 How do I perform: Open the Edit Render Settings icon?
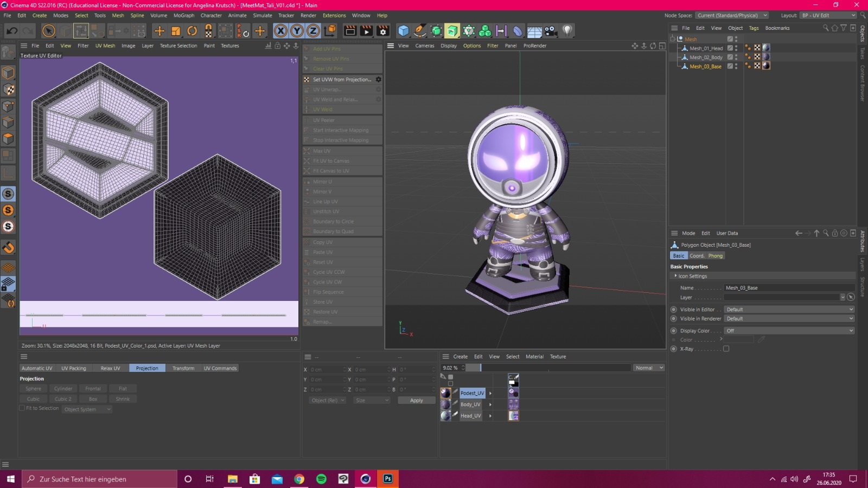coord(383,31)
